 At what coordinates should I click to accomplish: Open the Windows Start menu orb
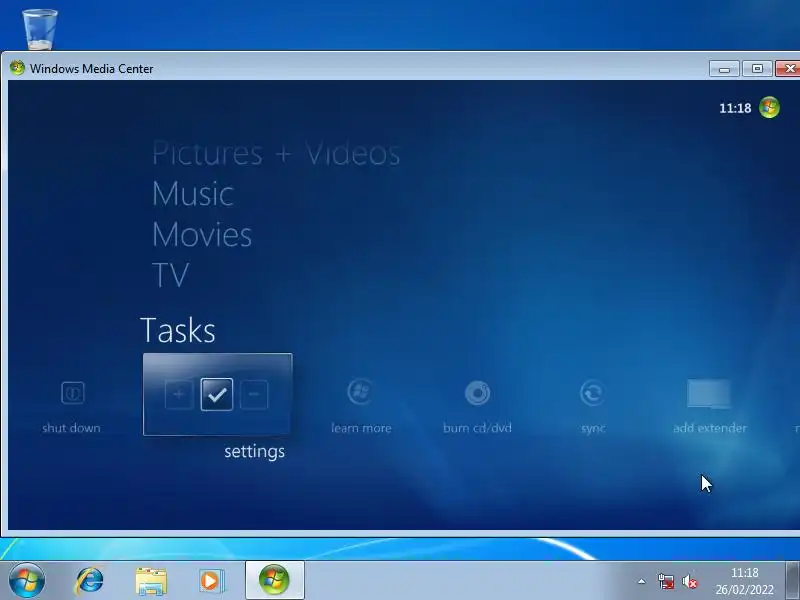(x=27, y=580)
